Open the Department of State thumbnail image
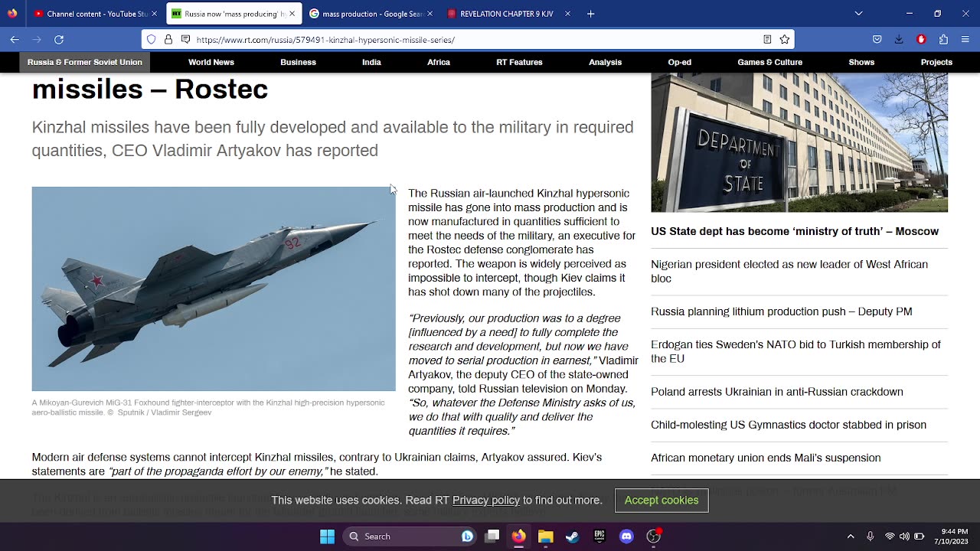 (799, 142)
